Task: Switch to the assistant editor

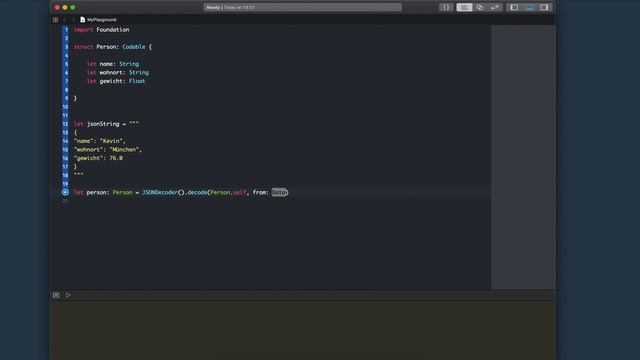Action: 480,7
